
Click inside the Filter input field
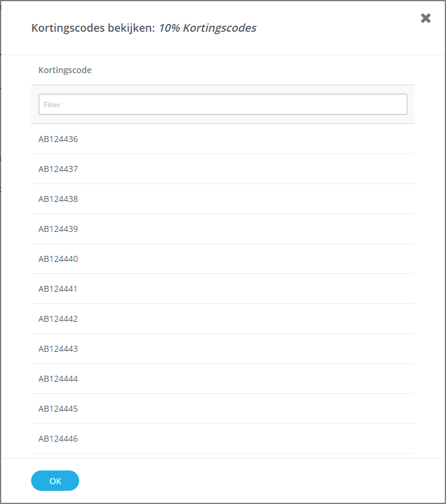[222, 104]
